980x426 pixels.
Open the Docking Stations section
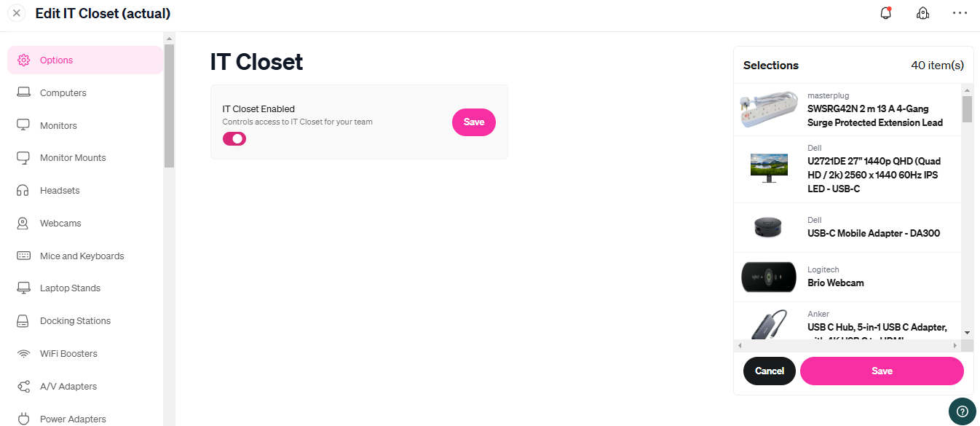click(75, 320)
